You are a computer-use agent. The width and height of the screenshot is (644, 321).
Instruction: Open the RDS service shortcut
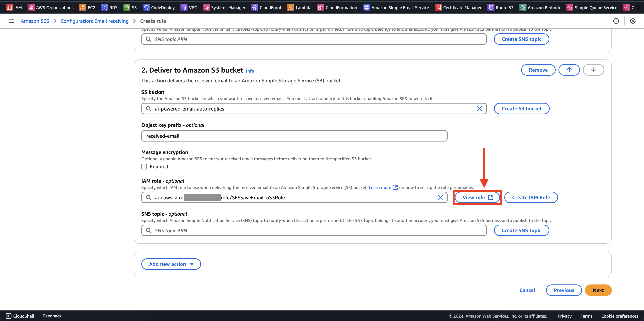point(109,8)
